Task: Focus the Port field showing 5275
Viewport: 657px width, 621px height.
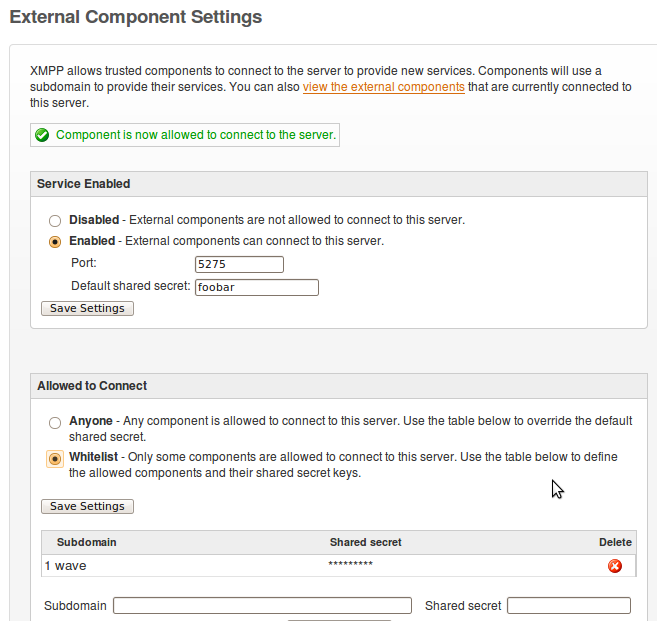Action: (x=239, y=265)
